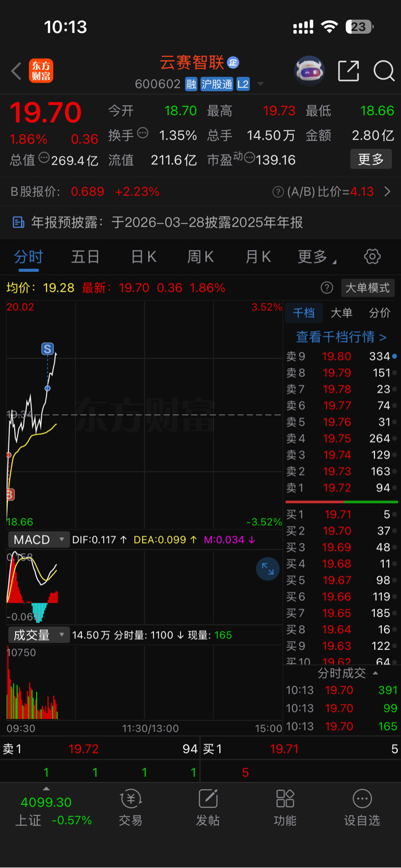Tap the 沪股通 badge

click(x=217, y=84)
